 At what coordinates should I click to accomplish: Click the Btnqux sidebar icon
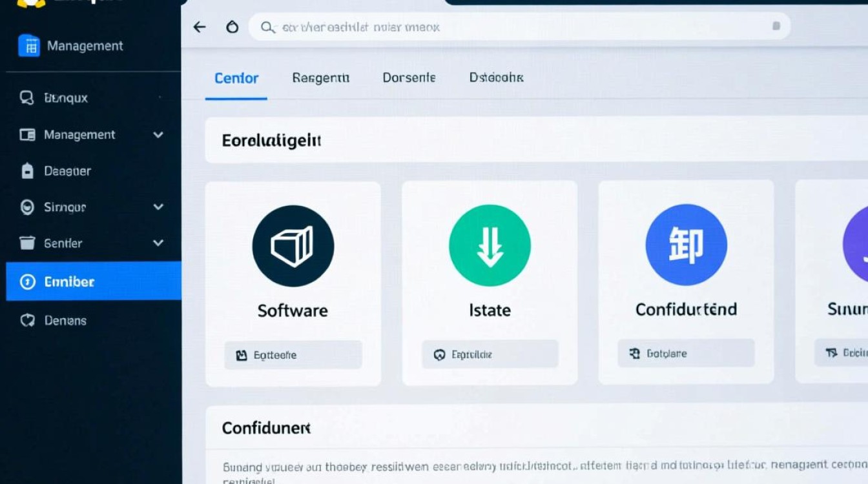pyautogui.click(x=26, y=98)
